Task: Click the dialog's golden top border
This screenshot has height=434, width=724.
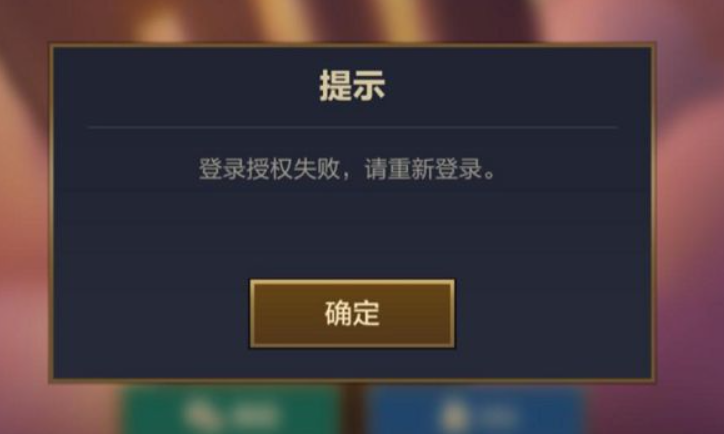Action: [x=352, y=45]
